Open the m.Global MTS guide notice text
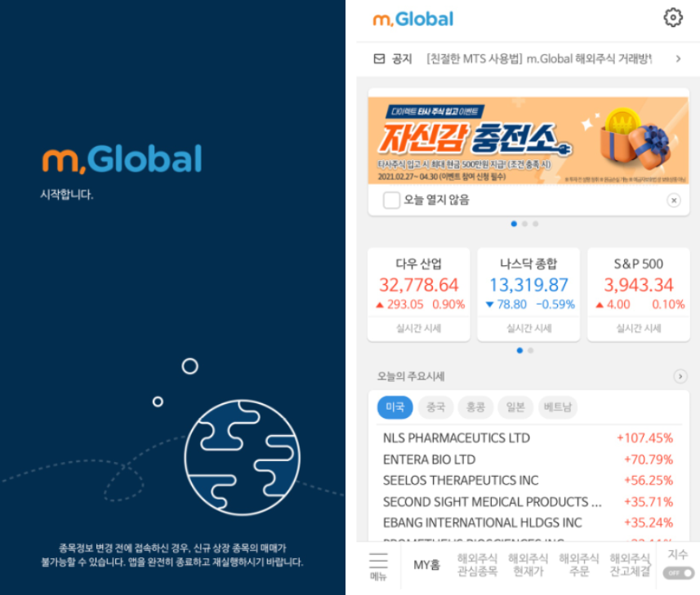Viewport: 700px width, 595px height. pyautogui.click(x=539, y=59)
